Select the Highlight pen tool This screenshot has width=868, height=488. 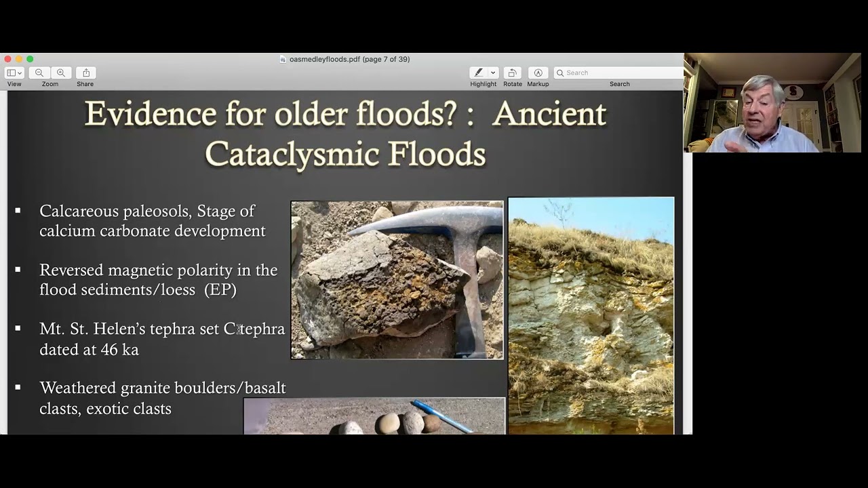coord(478,73)
